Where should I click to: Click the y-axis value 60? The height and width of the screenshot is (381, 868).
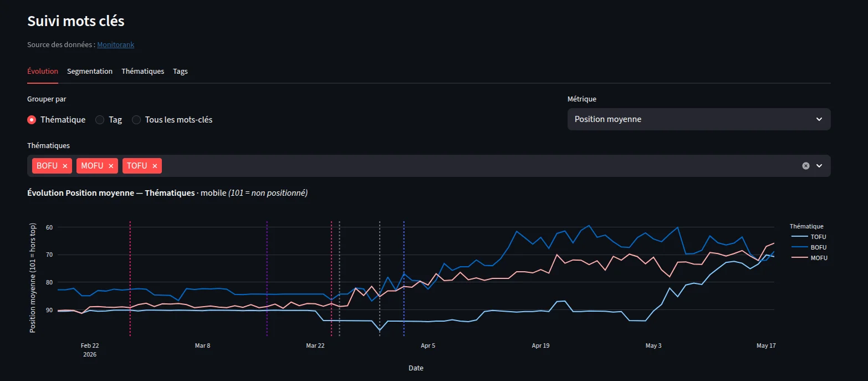[x=49, y=227]
